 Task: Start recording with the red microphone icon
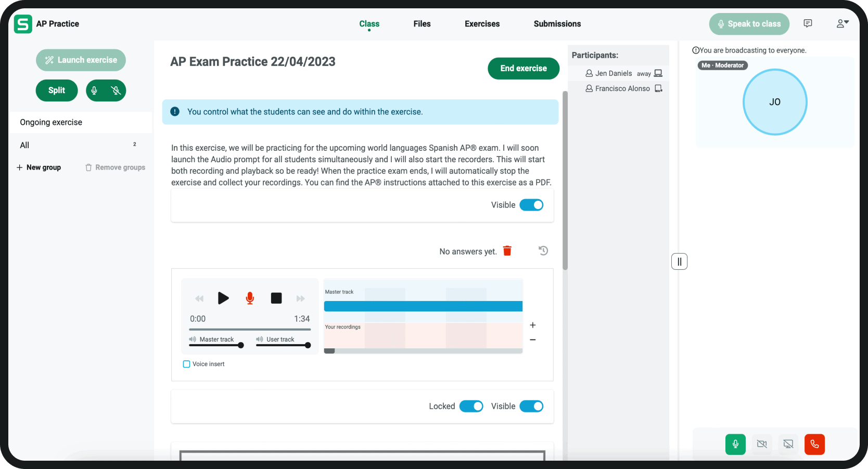[x=250, y=298]
